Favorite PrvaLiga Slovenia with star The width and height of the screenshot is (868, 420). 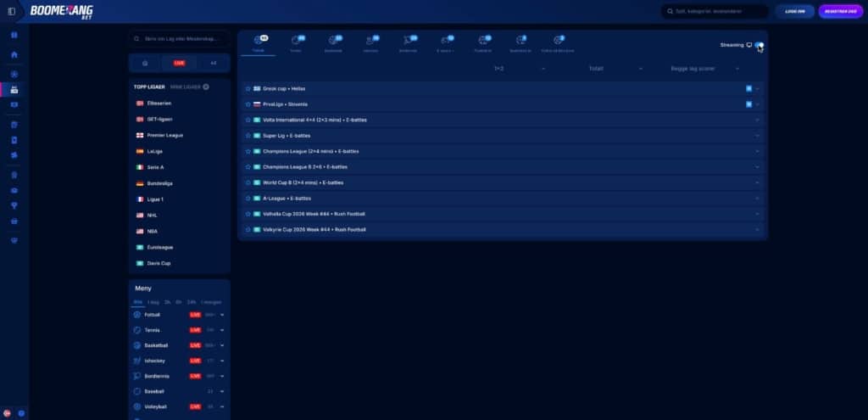pyautogui.click(x=248, y=104)
